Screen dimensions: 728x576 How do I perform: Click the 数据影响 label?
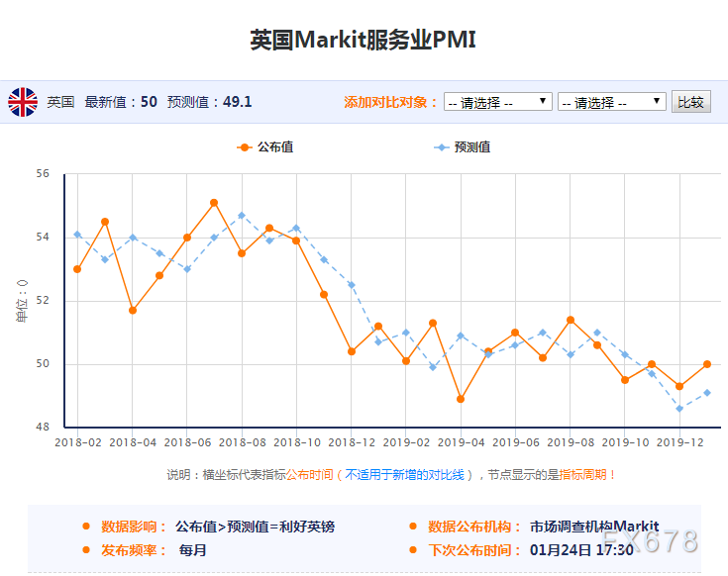point(134,527)
